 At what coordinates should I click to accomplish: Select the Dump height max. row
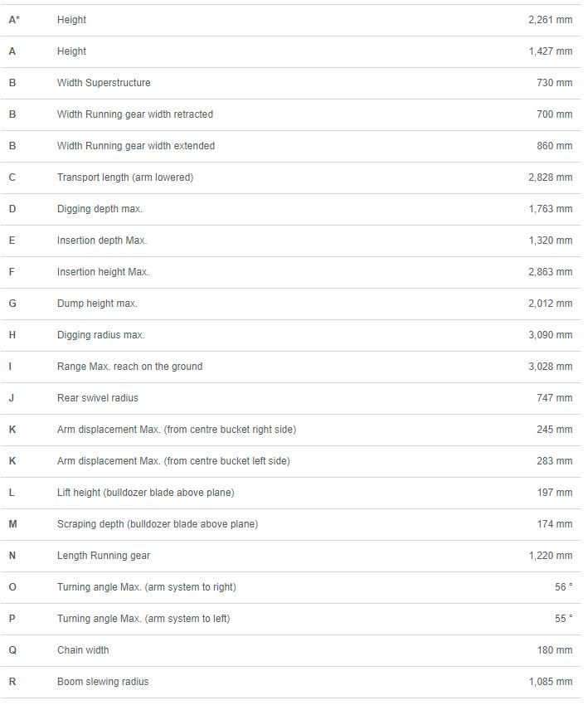(291, 304)
